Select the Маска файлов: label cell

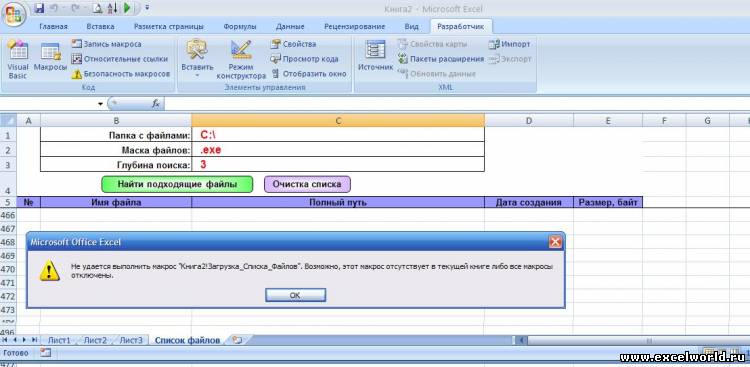116,150
